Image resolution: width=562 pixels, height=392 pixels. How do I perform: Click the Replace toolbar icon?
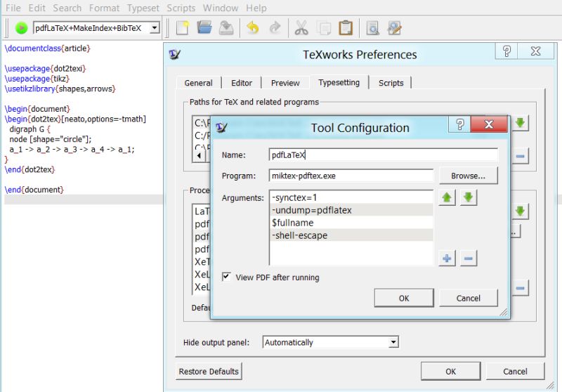click(x=394, y=28)
